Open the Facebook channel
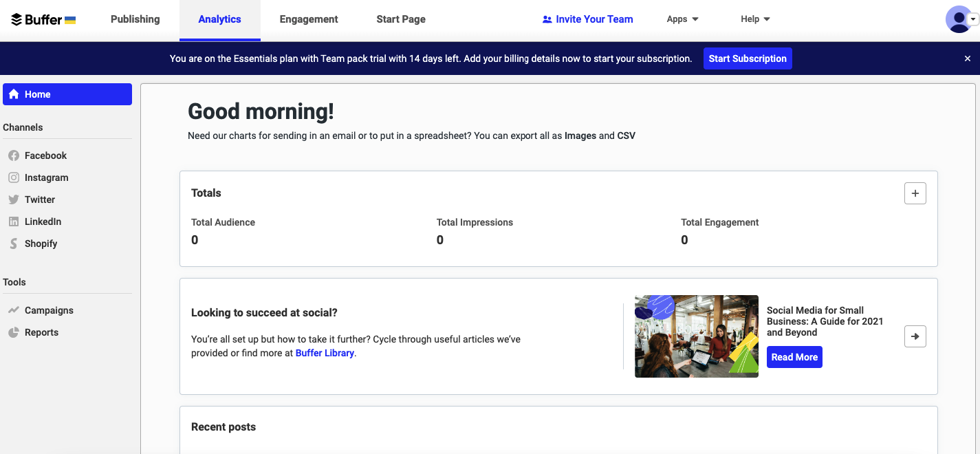This screenshot has width=980, height=454. point(67,155)
